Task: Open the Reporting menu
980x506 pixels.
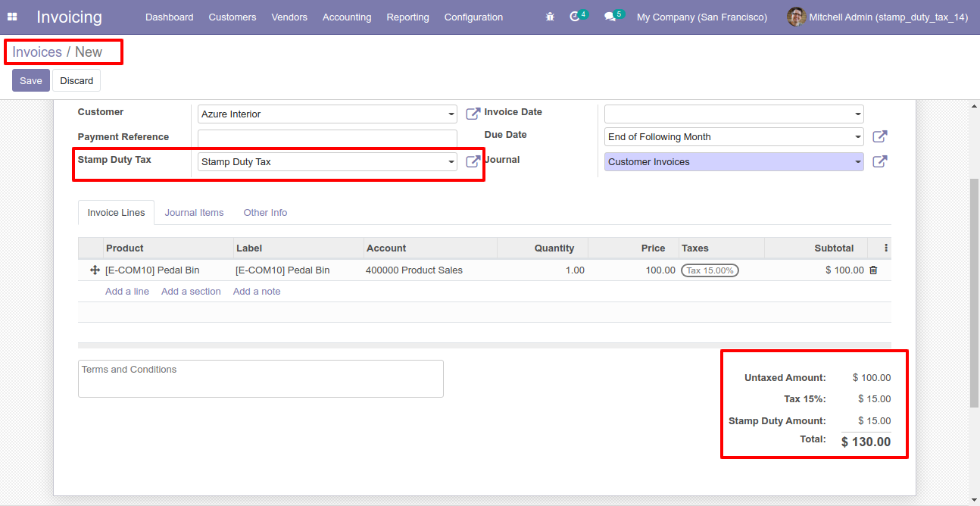Action: [407, 17]
